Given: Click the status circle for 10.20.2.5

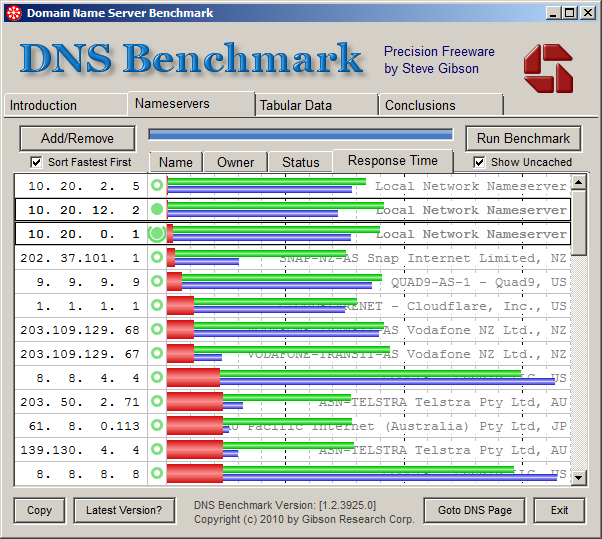Looking at the screenshot, I should (x=157, y=185).
